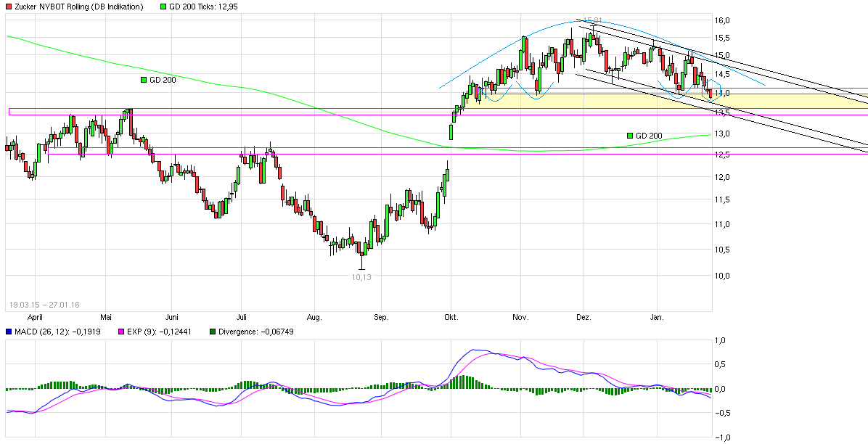Click the 16,0 price axis value
Image resolution: width=868 pixels, height=444 pixels.
click(723, 20)
